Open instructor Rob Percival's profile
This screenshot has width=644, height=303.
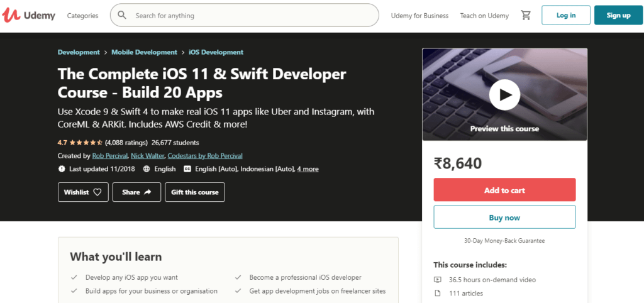[x=110, y=156]
